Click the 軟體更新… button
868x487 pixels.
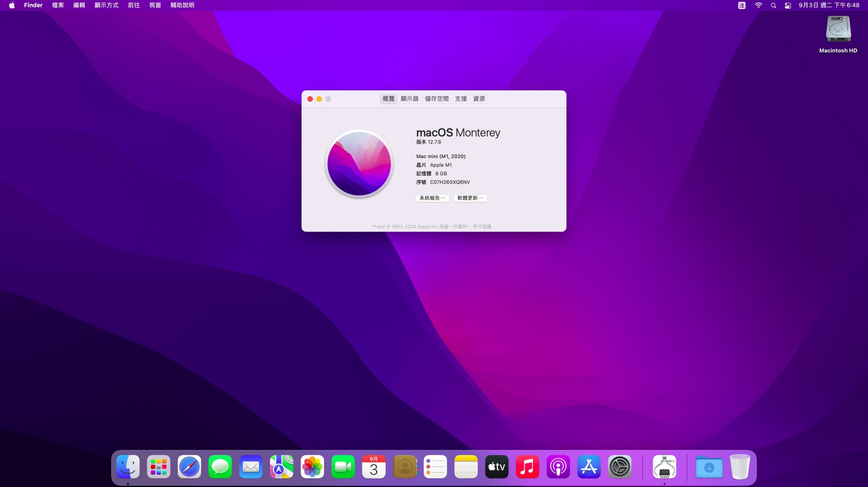click(x=471, y=198)
